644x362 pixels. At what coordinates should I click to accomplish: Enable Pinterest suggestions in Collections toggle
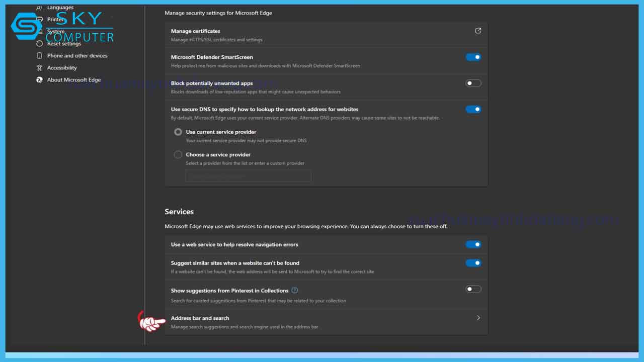click(x=473, y=289)
